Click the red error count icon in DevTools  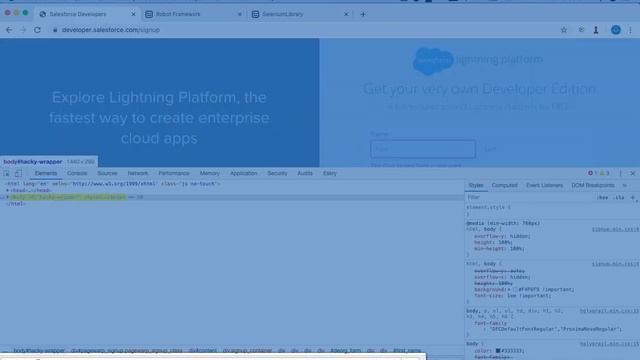592,173
